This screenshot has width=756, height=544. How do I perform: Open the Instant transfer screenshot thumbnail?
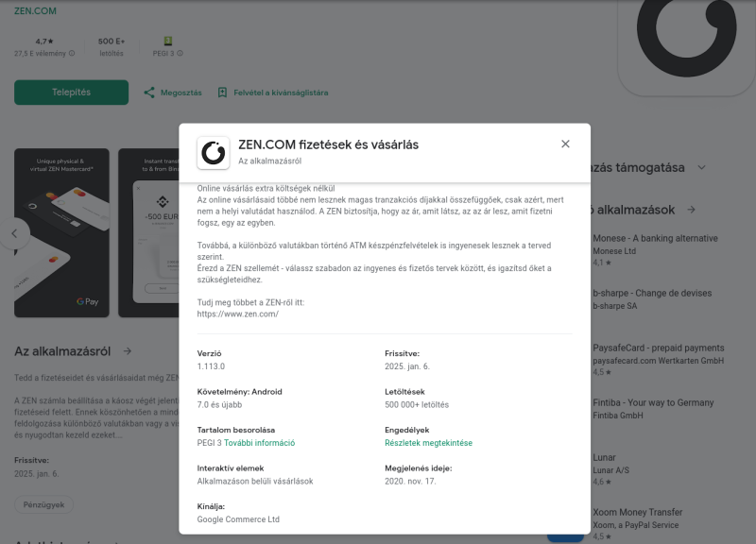click(x=148, y=232)
